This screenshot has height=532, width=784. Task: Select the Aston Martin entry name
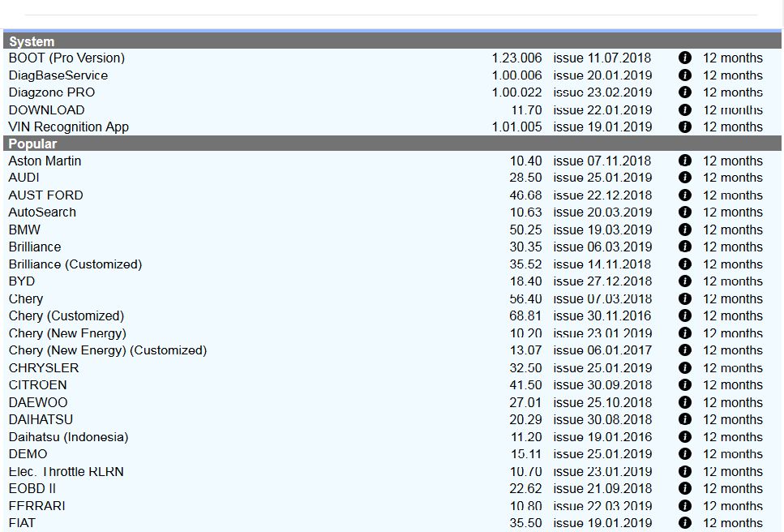coord(45,161)
